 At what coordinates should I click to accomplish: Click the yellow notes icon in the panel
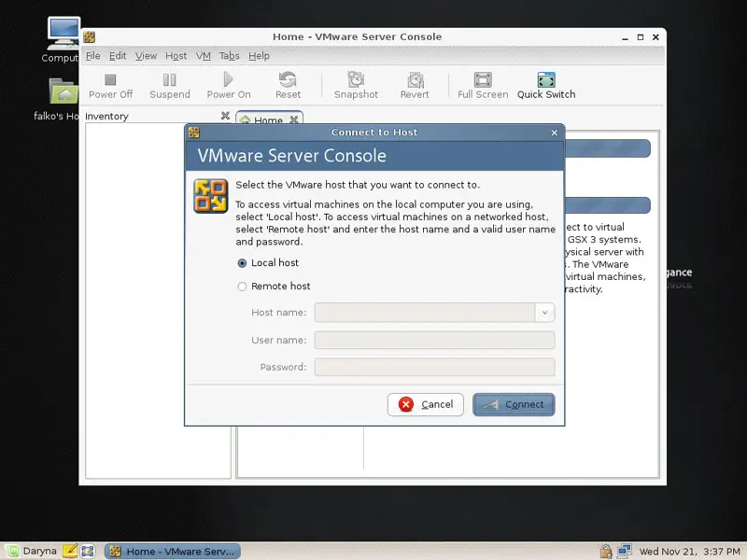pyautogui.click(x=69, y=551)
